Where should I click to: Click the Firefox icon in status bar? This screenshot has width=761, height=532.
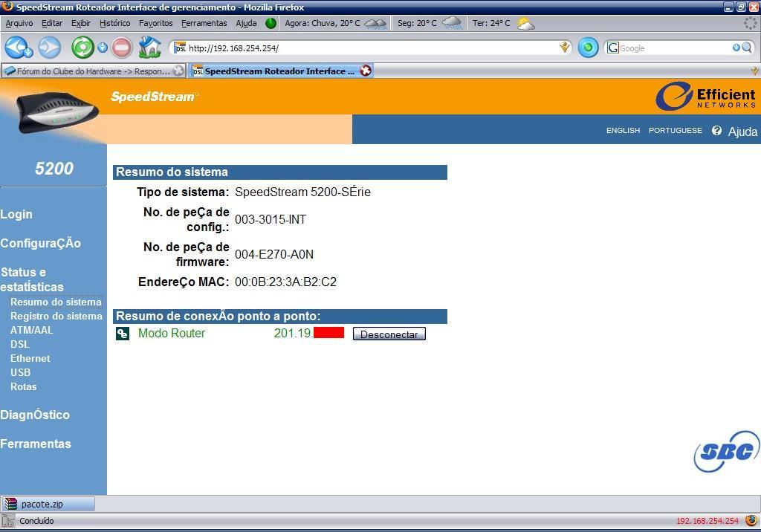tap(751, 520)
